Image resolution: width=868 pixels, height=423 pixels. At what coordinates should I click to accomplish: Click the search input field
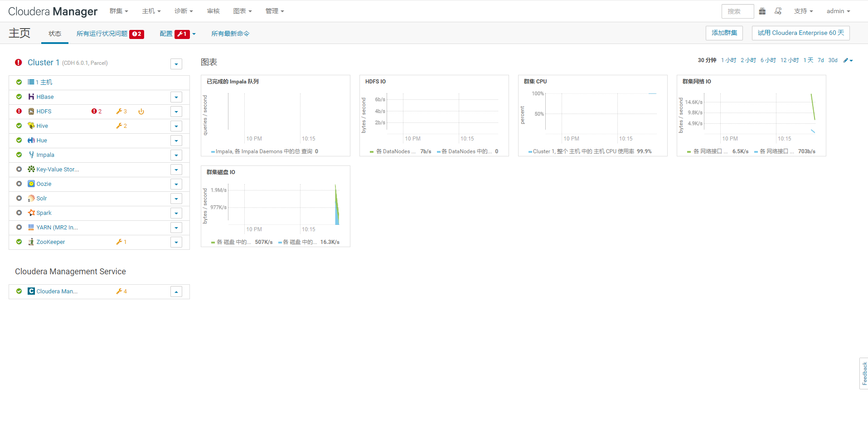tap(737, 11)
